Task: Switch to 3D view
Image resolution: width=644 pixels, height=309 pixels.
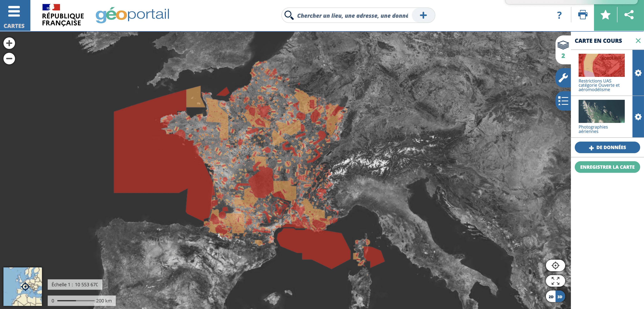Action: [560, 297]
